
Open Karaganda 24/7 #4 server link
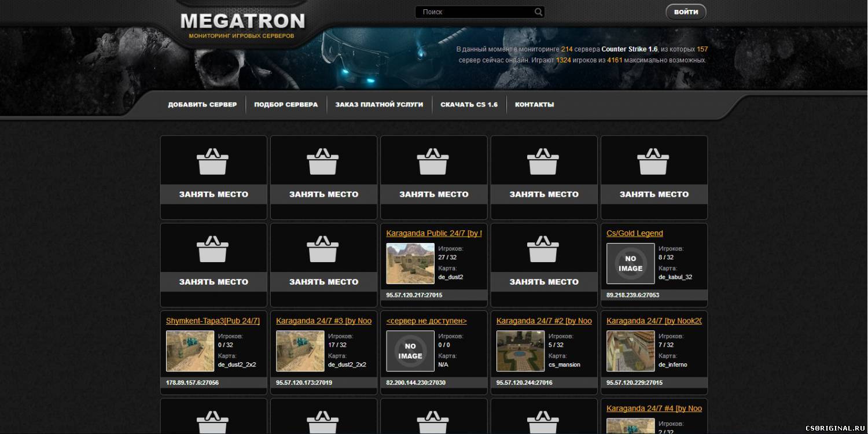click(654, 408)
